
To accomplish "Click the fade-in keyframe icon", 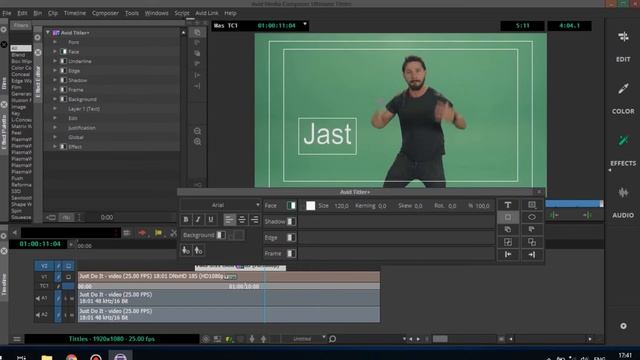I will [x=186, y=250].
